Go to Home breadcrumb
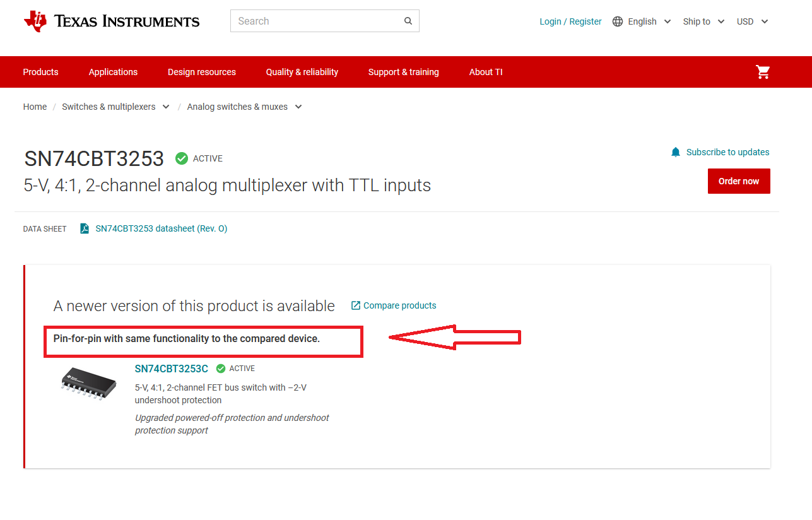Viewport: 812px width, 520px height. (35, 107)
